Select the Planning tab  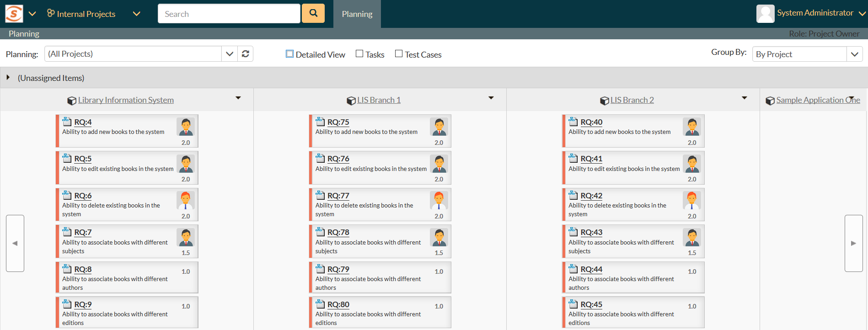pyautogui.click(x=357, y=14)
